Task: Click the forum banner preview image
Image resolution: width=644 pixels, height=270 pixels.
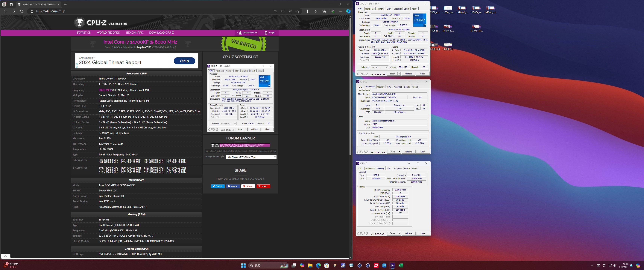Action: 241,145
